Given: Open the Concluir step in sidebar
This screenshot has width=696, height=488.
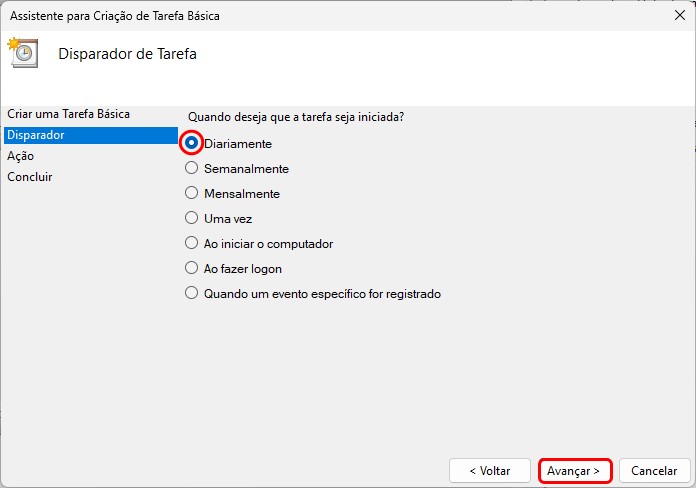Looking at the screenshot, I should click(x=30, y=177).
